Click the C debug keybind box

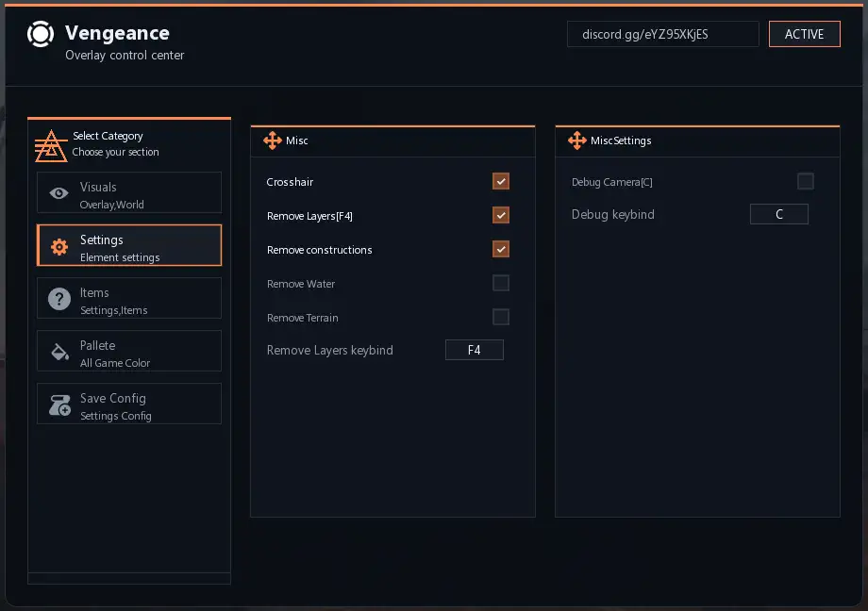(779, 214)
